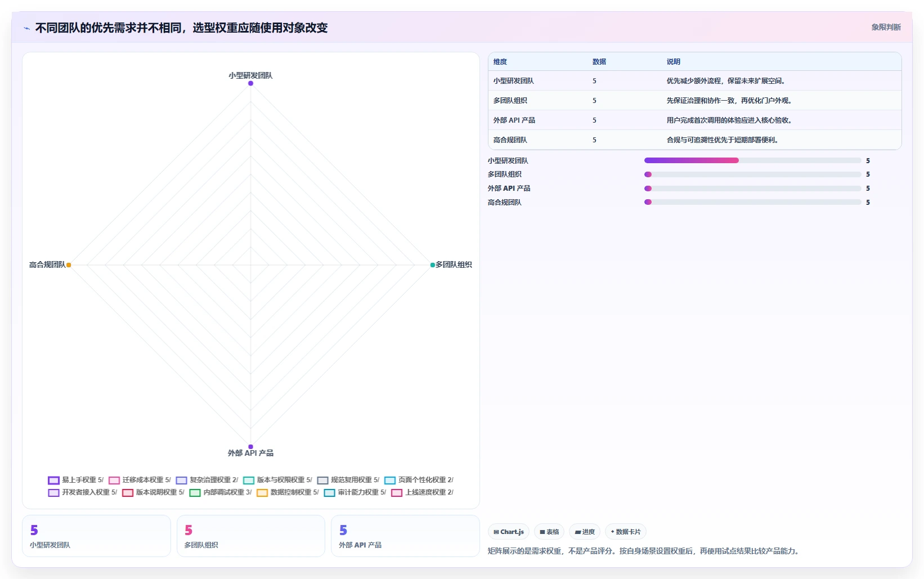Viewport: 924px width, 579px height.
Task: Toggle the 复杂治理权重 legend series
Action: (x=207, y=480)
